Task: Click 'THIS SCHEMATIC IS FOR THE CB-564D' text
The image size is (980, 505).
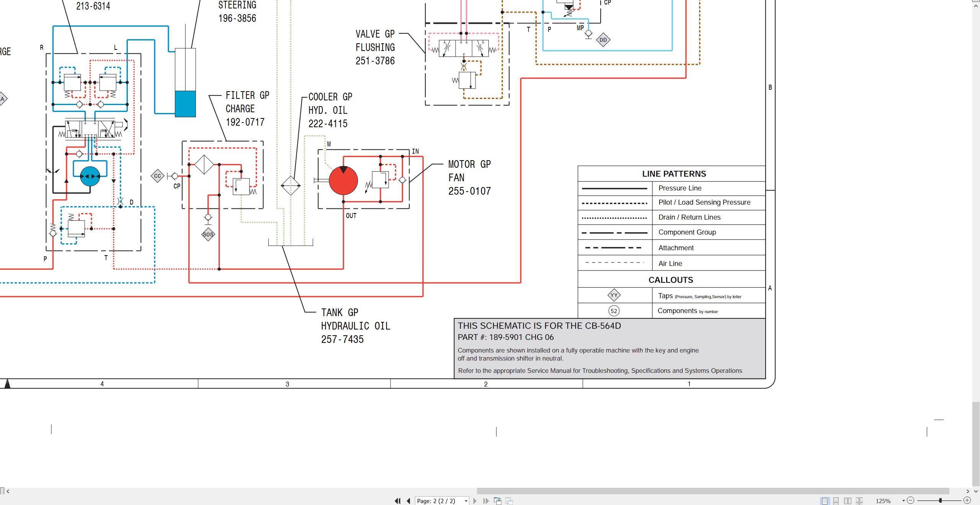Action: pyautogui.click(x=539, y=326)
